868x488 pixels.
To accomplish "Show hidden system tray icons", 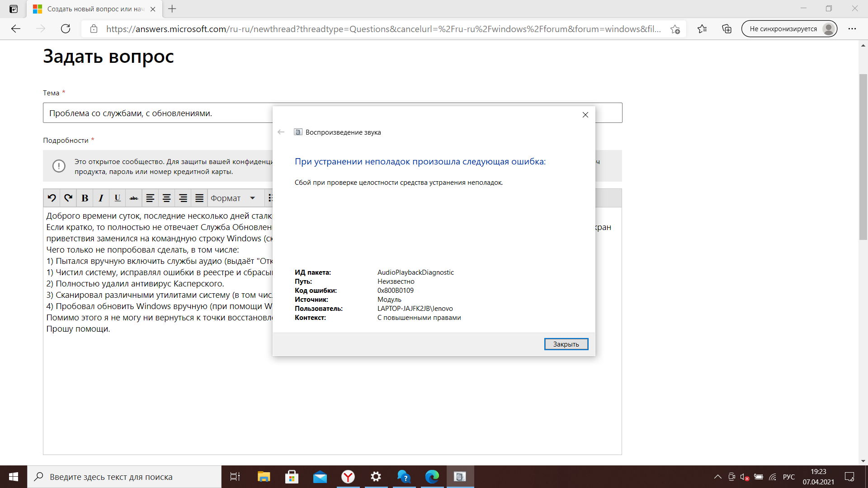I will pyautogui.click(x=717, y=477).
